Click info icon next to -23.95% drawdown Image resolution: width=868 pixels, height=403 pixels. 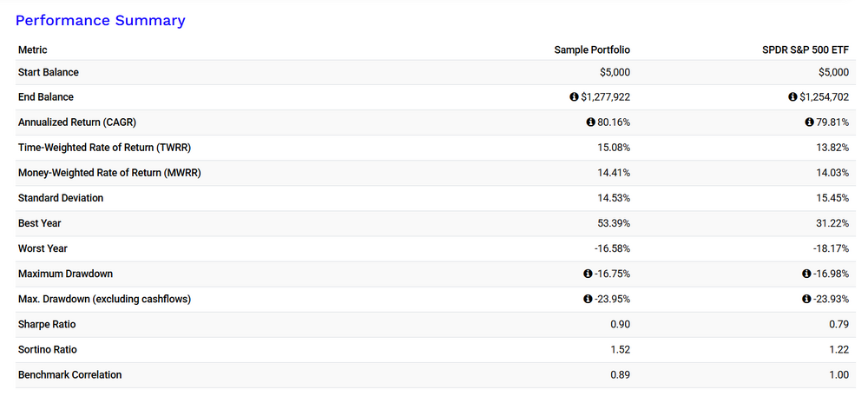click(x=589, y=299)
